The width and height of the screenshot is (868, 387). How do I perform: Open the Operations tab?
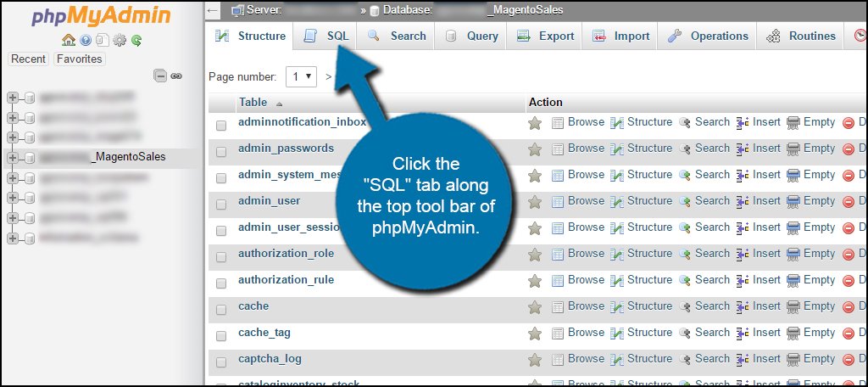click(708, 36)
